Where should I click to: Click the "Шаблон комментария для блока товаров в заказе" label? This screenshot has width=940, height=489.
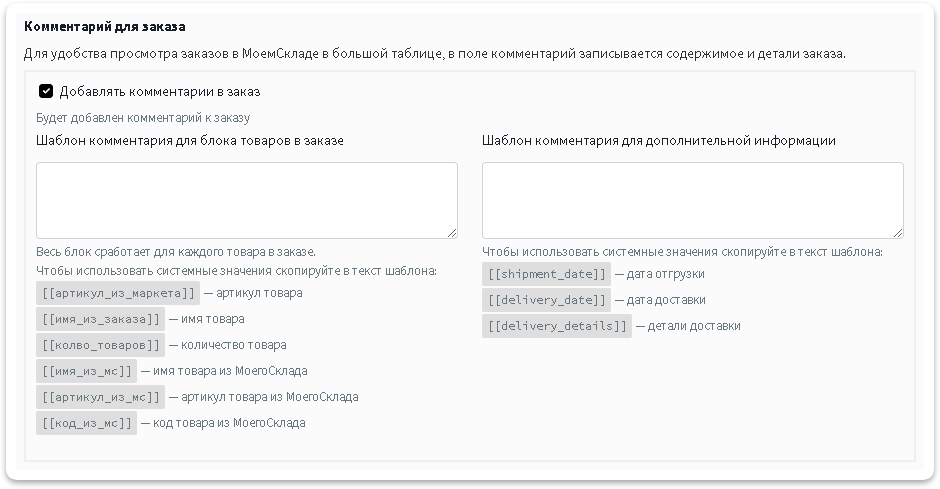click(x=190, y=141)
